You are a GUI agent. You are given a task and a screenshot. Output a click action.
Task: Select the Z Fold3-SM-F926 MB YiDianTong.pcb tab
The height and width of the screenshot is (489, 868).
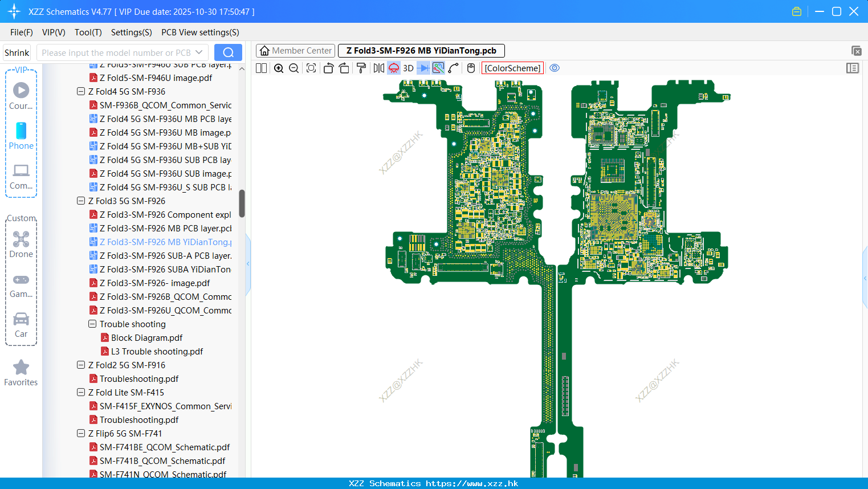pyautogui.click(x=421, y=51)
